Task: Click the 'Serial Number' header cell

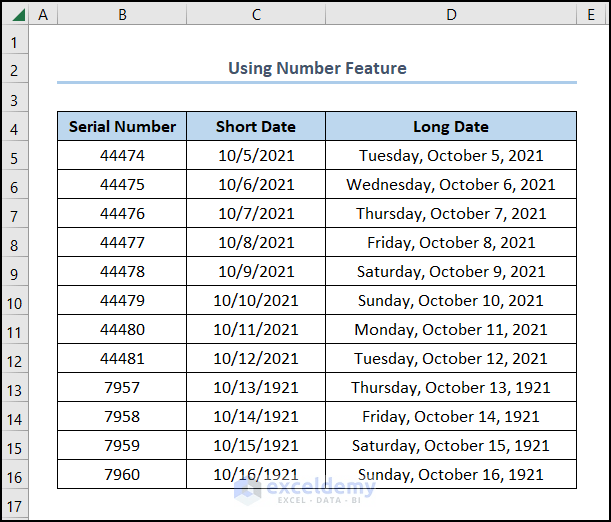Action: click(x=122, y=126)
